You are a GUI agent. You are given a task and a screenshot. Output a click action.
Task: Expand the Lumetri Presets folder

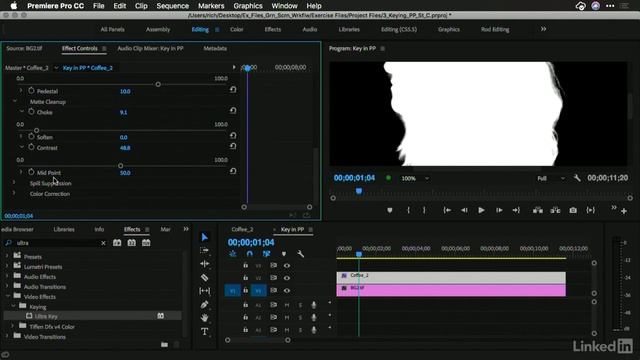tap(7, 266)
